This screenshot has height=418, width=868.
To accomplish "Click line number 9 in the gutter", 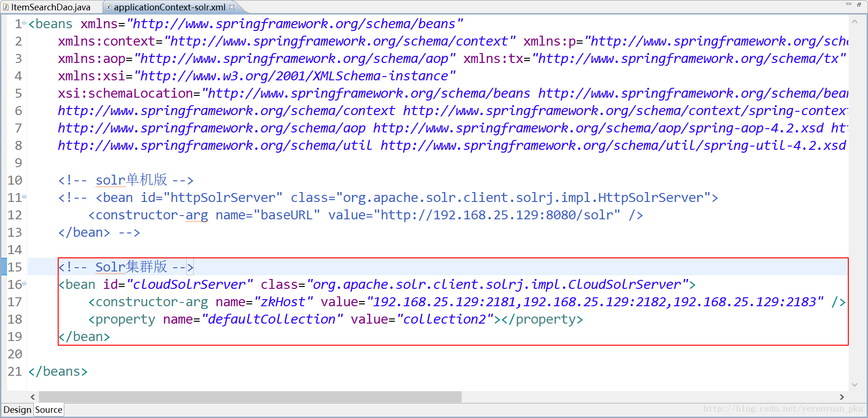I will [18, 163].
